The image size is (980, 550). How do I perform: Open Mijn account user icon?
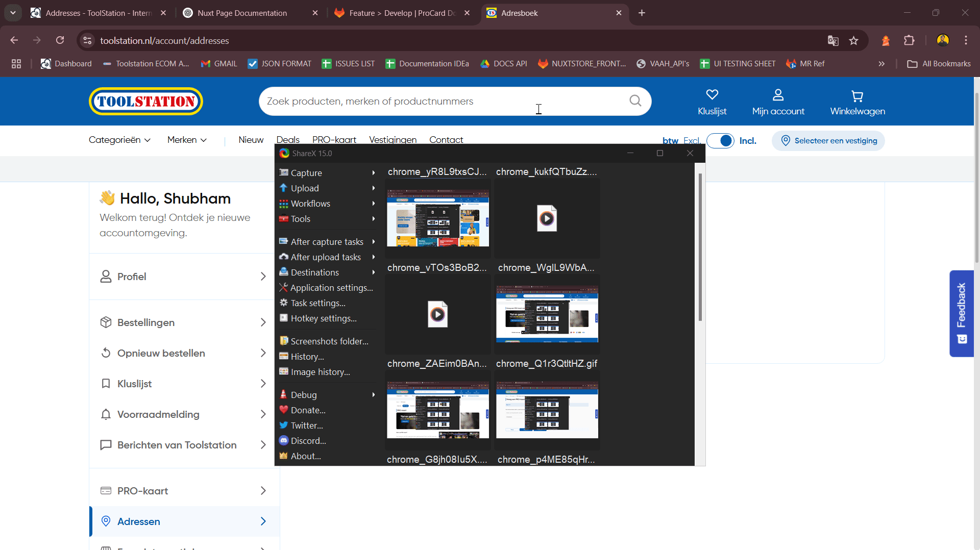(x=778, y=95)
